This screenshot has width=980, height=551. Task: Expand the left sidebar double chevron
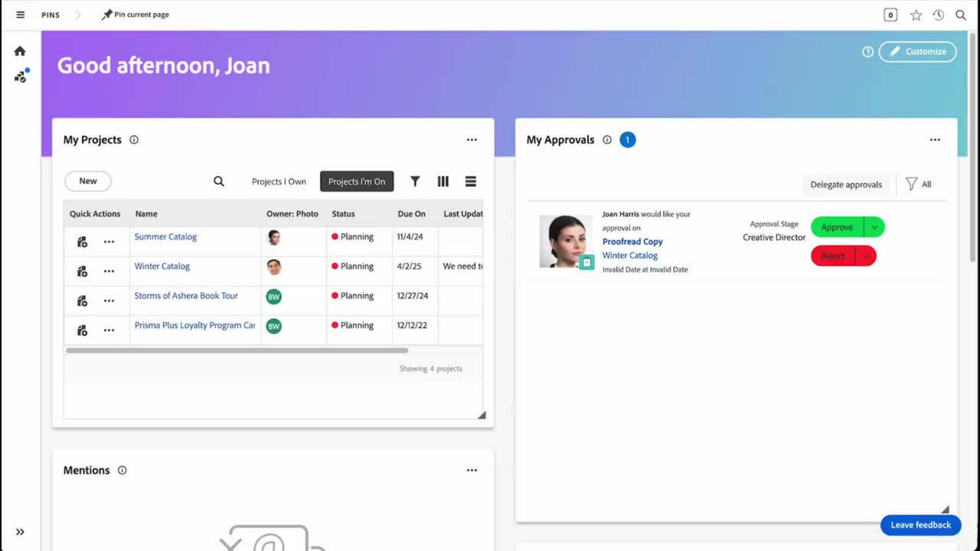tap(20, 532)
